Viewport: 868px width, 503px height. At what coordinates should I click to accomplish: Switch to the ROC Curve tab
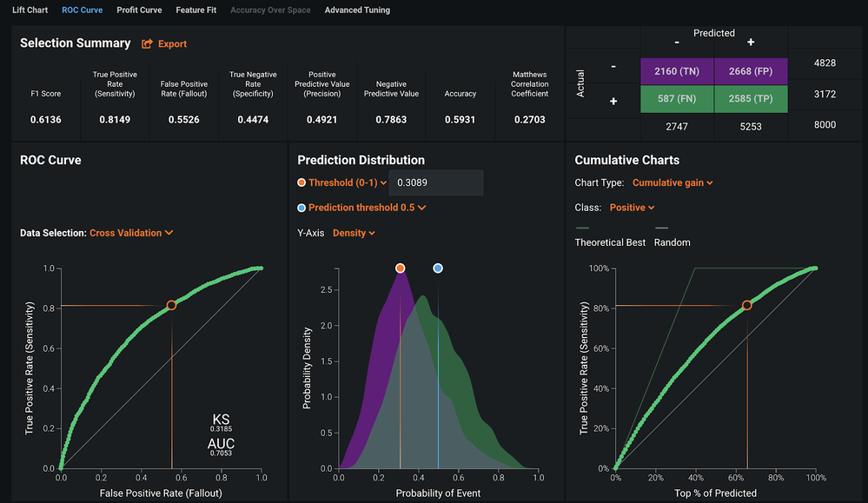[x=82, y=10]
